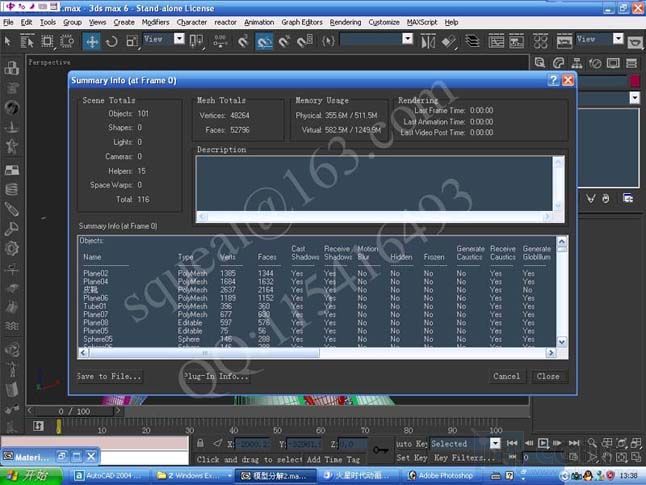
Task: Click the Close button in Summary Info
Action: click(x=548, y=376)
